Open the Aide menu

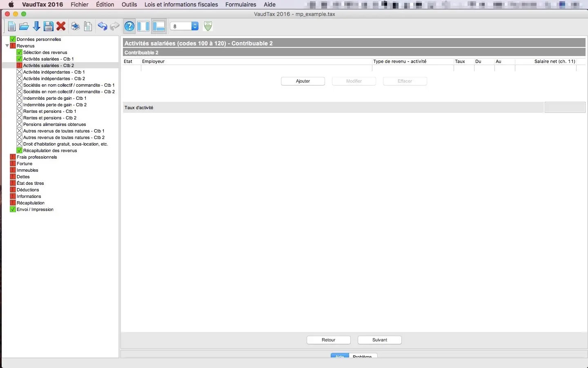click(x=269, y=4)
